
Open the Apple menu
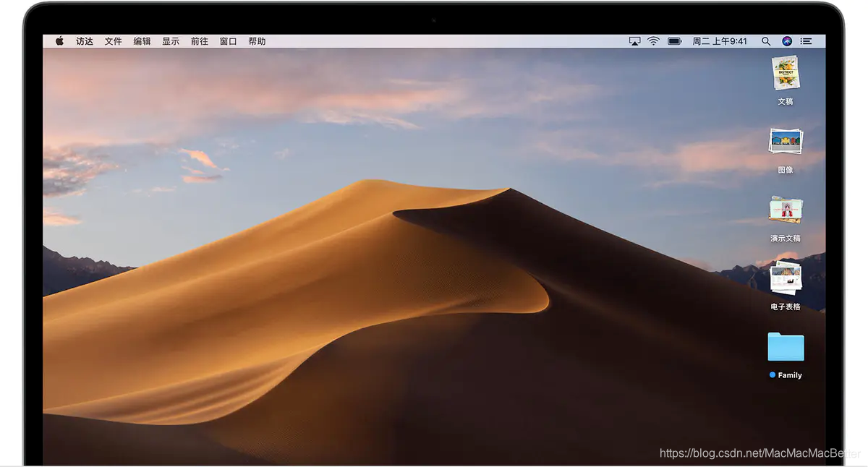(x=59, y=41)
